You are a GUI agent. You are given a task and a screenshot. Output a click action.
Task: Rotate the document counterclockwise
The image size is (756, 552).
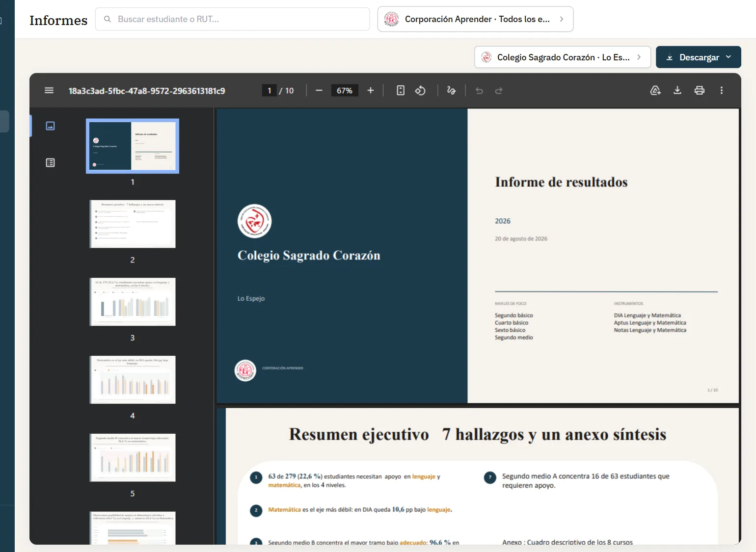[420, 90]
